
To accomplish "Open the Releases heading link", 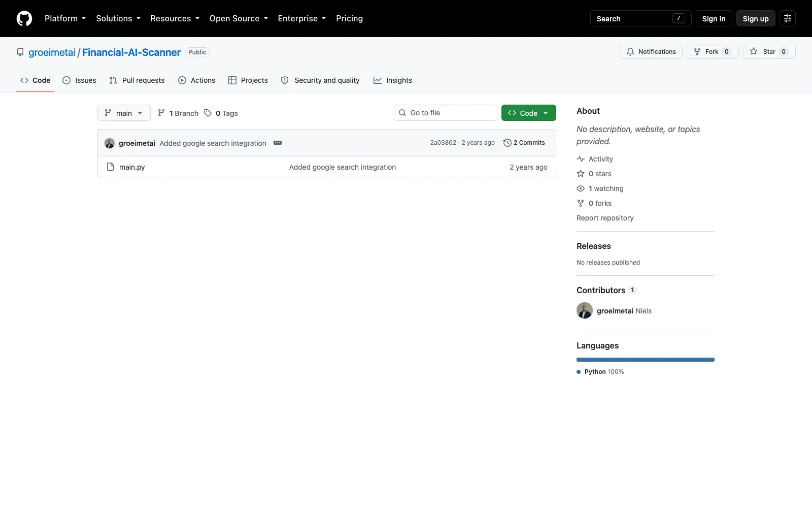I will [x=594, y=246].
